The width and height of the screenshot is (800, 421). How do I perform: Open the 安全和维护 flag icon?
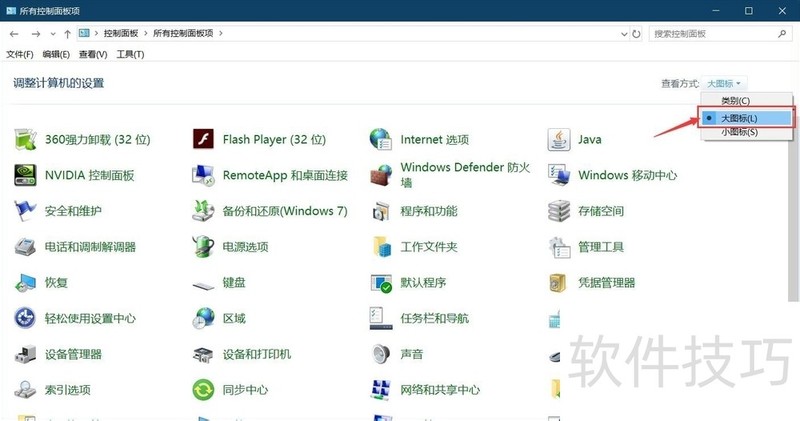point(25,211)
